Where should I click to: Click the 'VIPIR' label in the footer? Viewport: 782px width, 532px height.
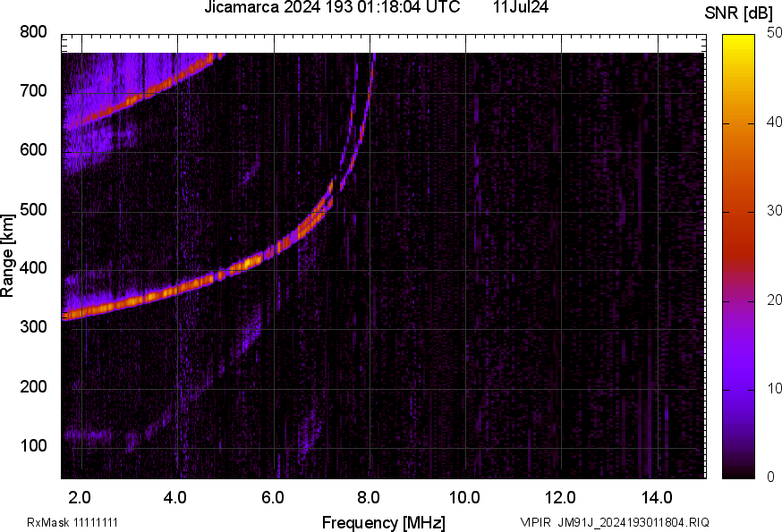536,522
